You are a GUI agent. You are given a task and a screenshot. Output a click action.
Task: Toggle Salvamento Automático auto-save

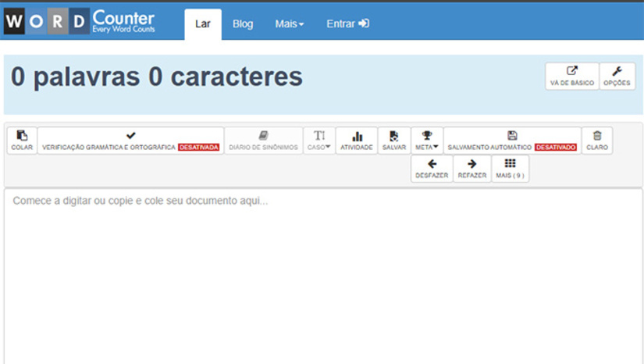tap(512, 141)
